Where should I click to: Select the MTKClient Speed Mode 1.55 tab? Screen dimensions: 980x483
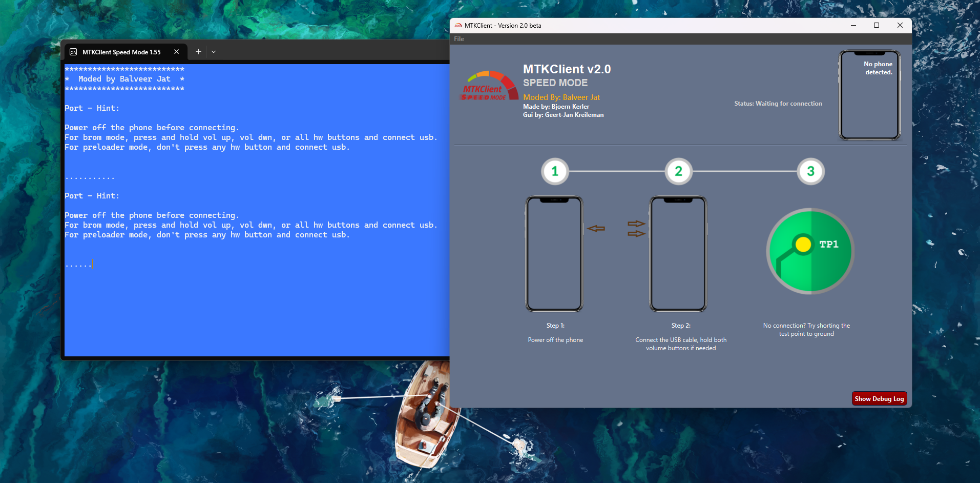click(121, 52)
